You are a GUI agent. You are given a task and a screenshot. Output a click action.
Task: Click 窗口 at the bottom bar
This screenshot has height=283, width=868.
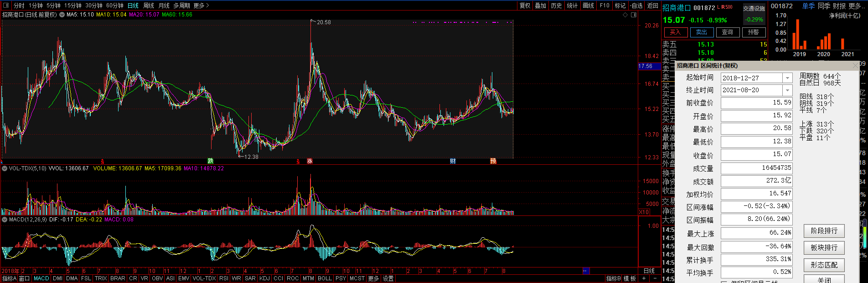[x=24, y=278]
